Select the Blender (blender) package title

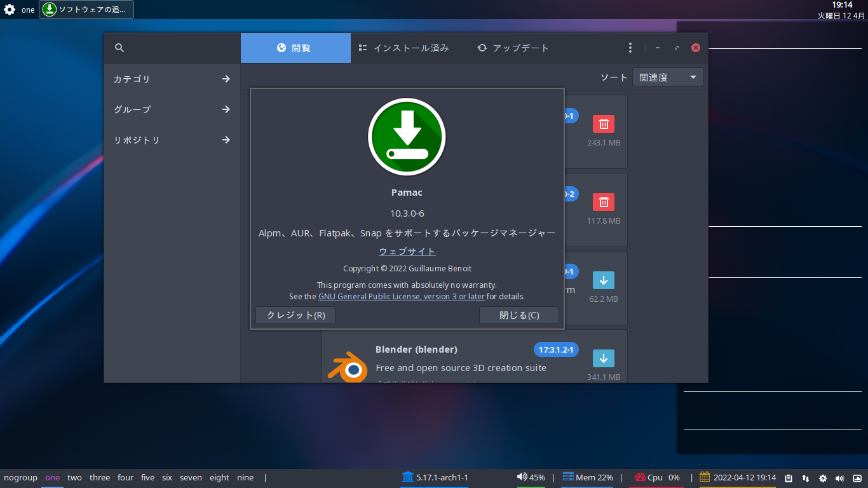[416, 349]
